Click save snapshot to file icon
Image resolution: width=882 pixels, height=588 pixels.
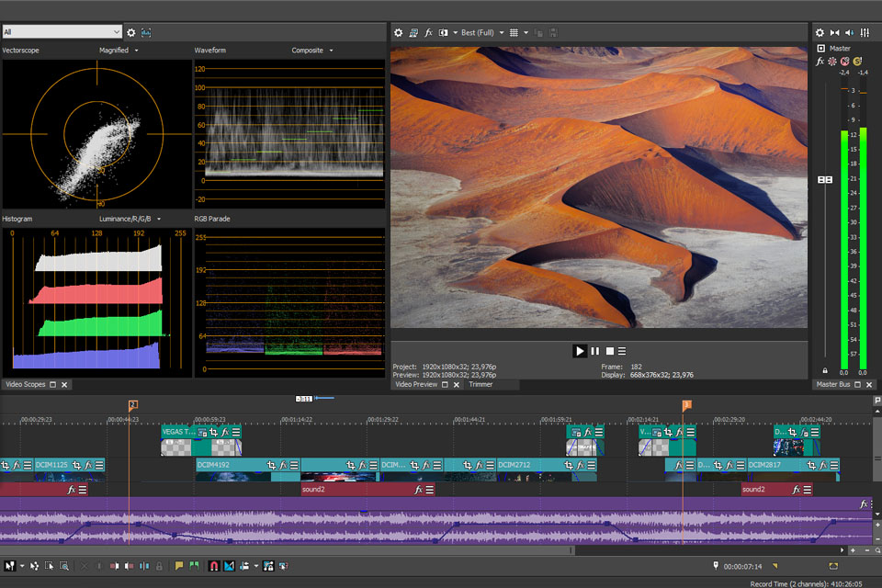click(553, 33)
